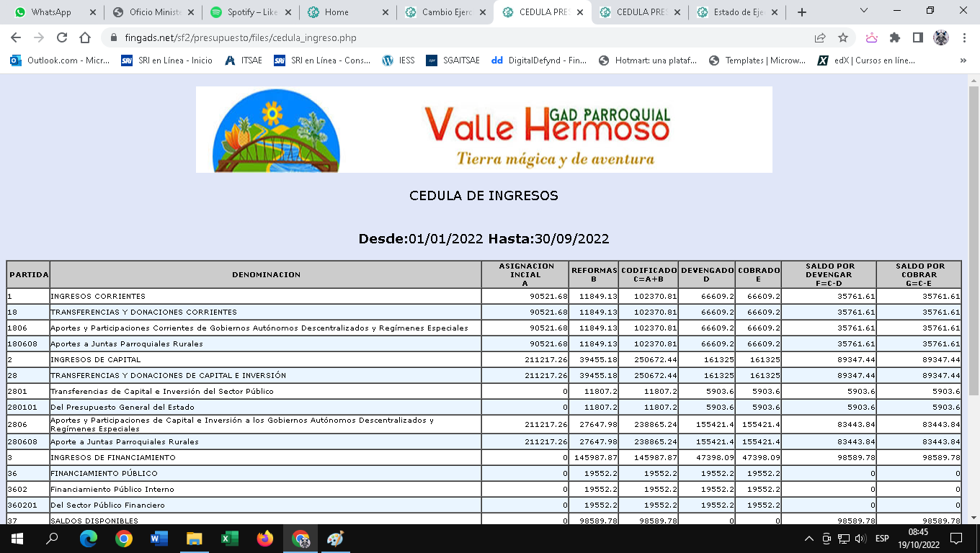Click the Home icon in browser toolbar
Image resolution: width=980 pixels, height=553 pixels.
[85, 38]
